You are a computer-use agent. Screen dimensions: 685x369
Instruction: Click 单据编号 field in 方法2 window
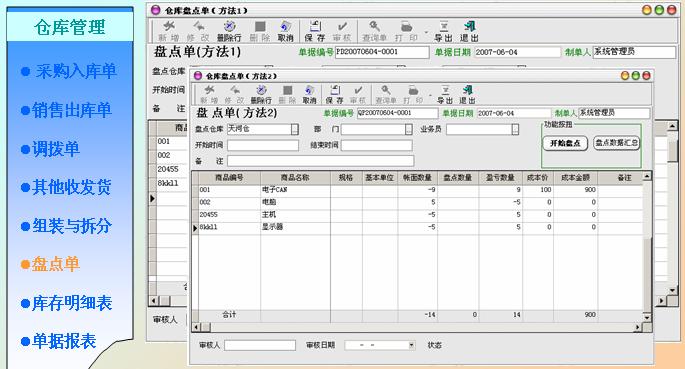click(x=397, y=113)
